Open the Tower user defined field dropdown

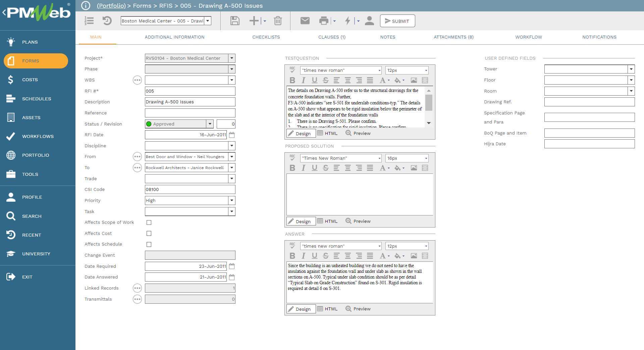coord(631,69)
